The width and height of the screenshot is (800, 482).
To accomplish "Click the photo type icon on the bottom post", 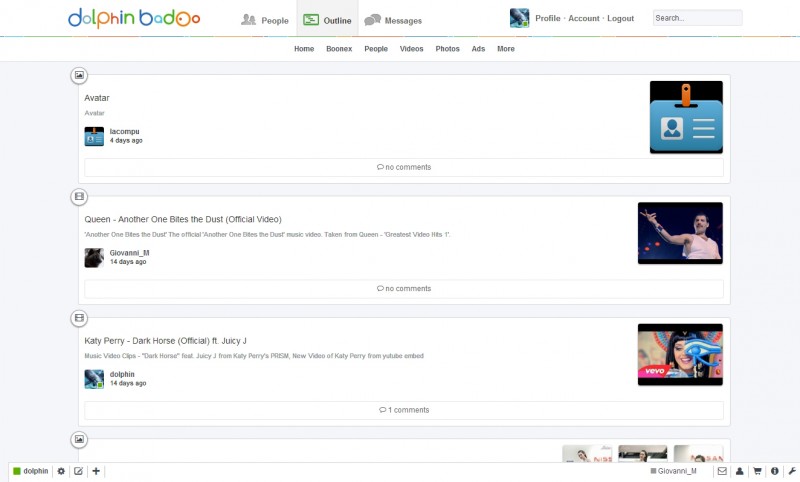I will click(79, 440).
